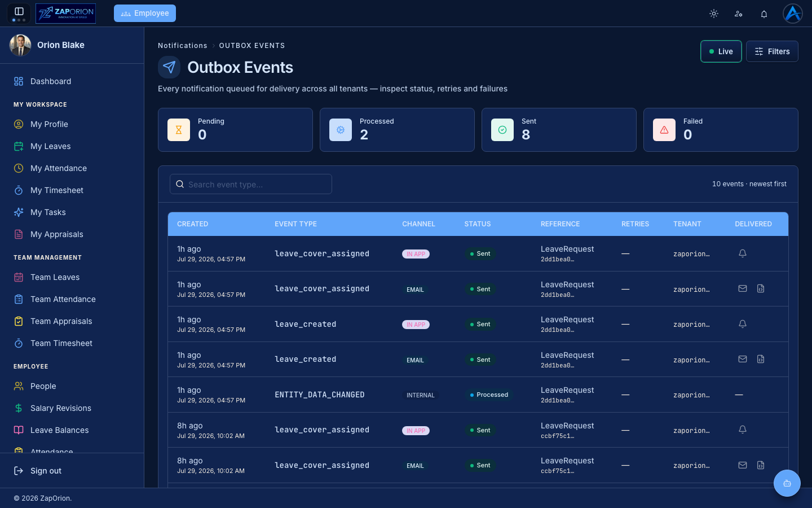Click bell icon in first leave_cover_assigned row
Image resolution: width=812 pixels, height=508 pixels.
click(743, 253)
